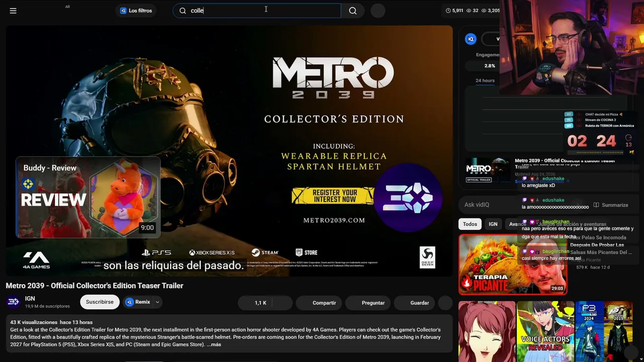Image resolution: width=644 pixels, height=362 pixels.
Task: Open the hamburger guide menu
Action: [x=13, y=11]
